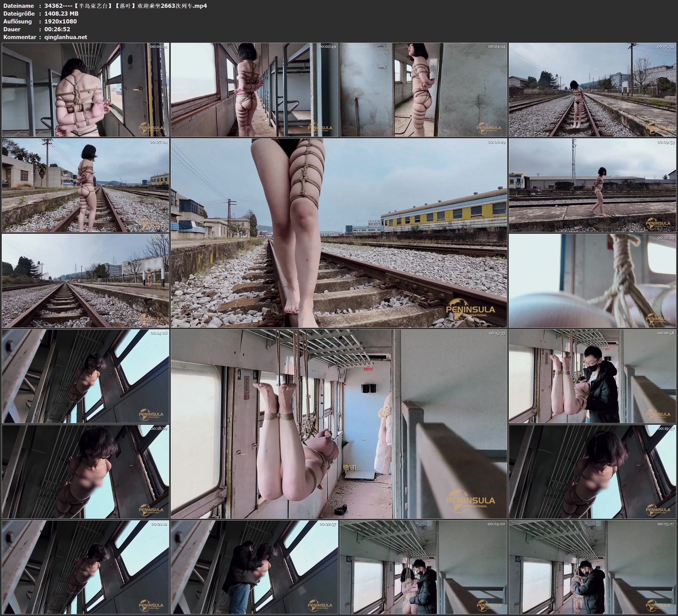The width and height of the screenshot is (678, 616).
Task: Open the final frame at 00:25:27
Action: click(x=592, y=567)
